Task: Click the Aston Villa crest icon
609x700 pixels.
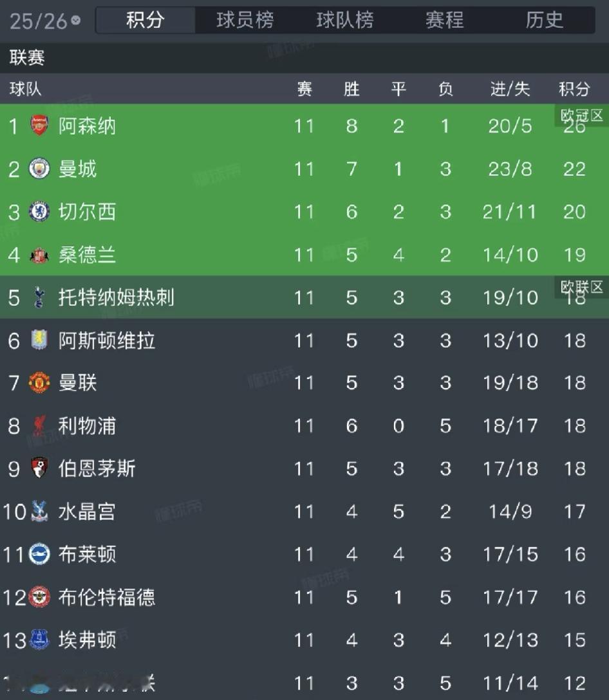Action: pos(39,340)
